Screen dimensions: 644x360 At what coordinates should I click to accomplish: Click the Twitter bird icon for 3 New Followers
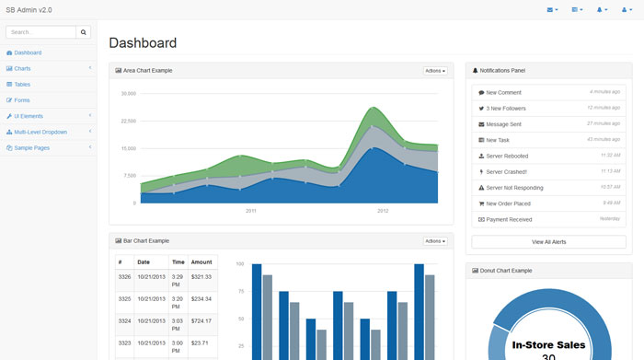pos(481,109)
